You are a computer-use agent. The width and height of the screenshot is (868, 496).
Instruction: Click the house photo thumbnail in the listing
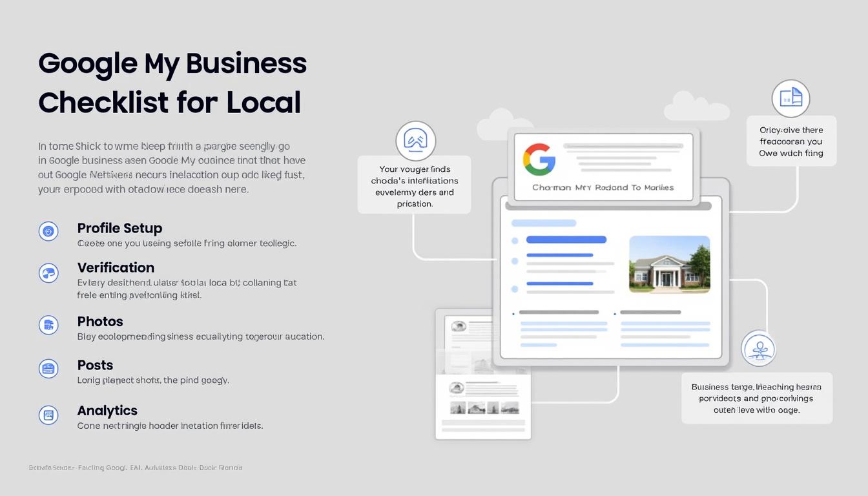pos(669,264)
